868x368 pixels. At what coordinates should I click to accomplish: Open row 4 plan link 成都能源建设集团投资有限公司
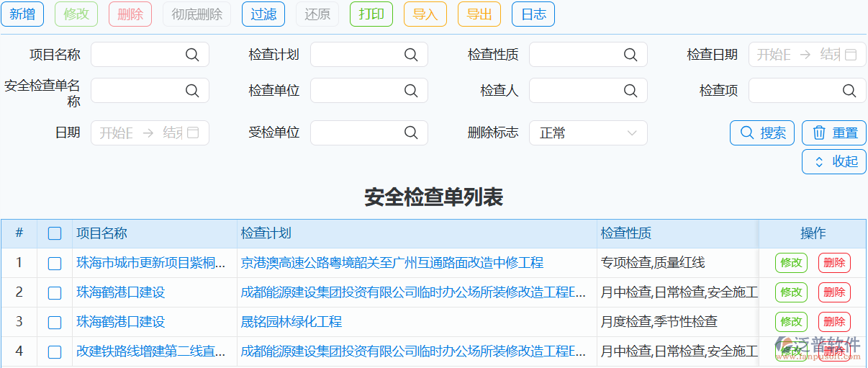point(414,351)
